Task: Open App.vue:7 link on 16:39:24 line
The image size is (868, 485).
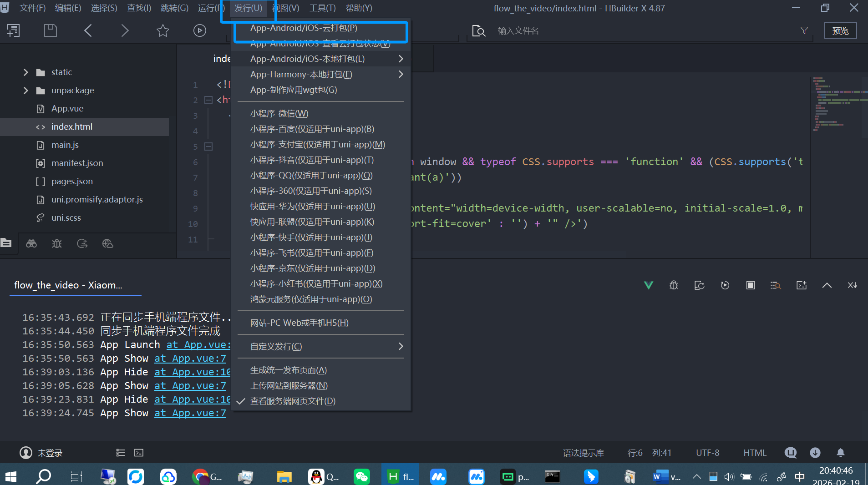Action: tap(190, 413)
